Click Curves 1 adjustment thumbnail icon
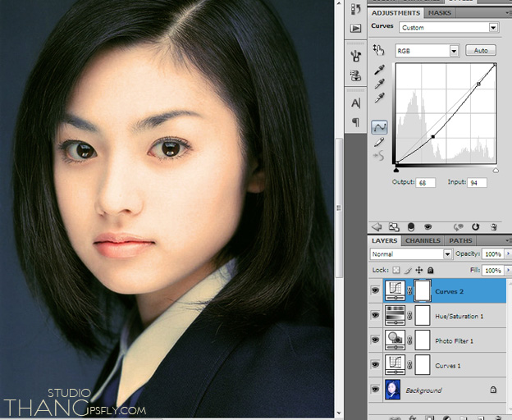 coord(395,365)
